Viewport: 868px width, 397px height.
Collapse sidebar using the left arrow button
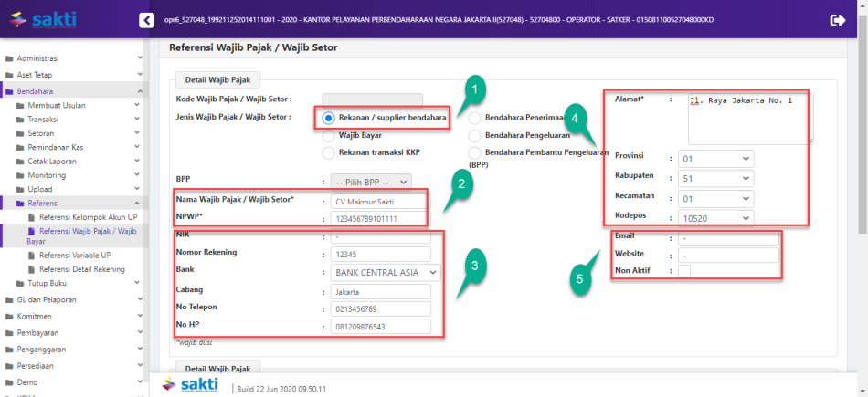click(146, 20)
